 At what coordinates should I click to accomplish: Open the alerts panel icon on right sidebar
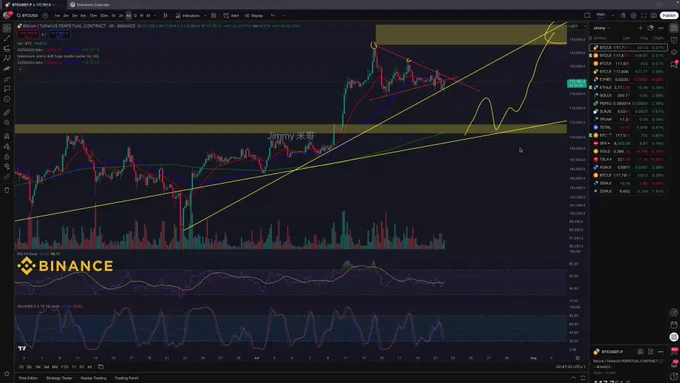click(x=674, y=39)
